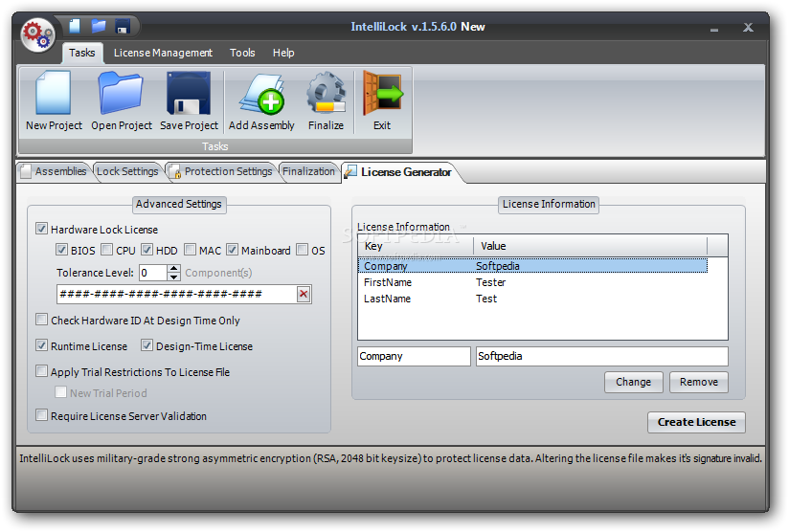The image size is (789, 532).
Task: Select the LastName Test row
Action: pyautogui.click(x=532, y=299)
